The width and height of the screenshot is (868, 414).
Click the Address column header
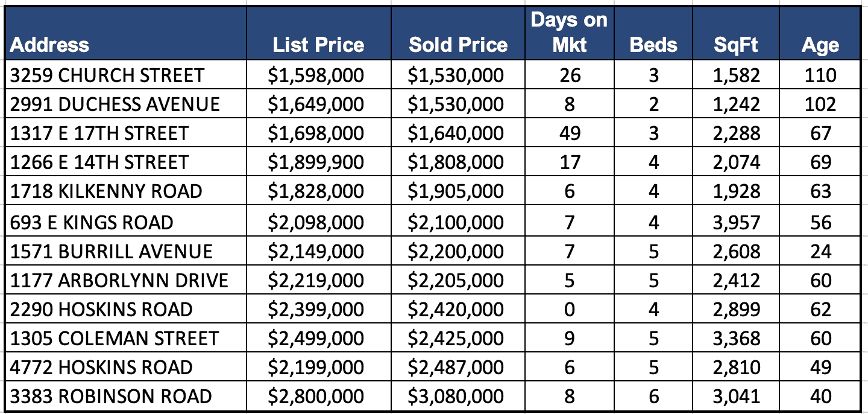coord(49,45)
